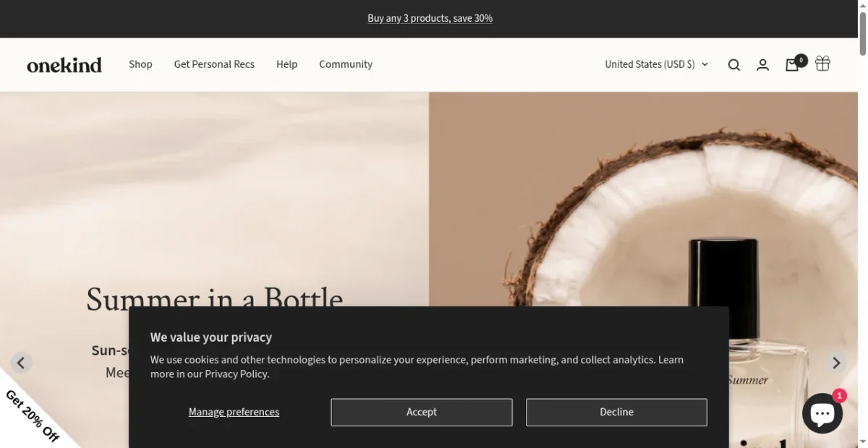Open the Help menu
This screenshot has height=448, width=868.
pyautogui.click(x=286, y=64)
